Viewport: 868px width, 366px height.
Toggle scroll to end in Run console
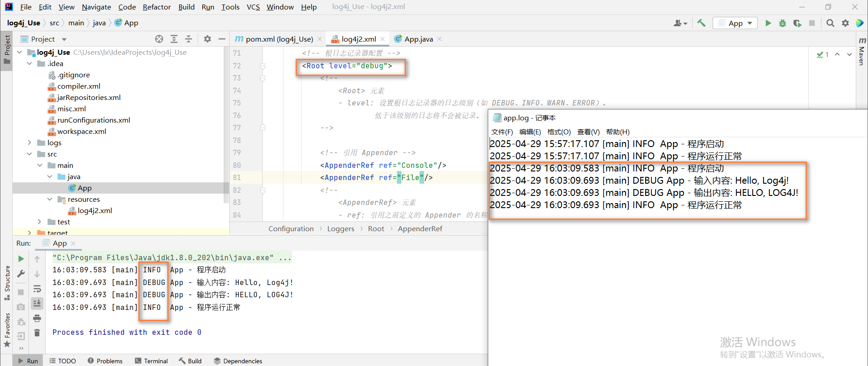37,303
